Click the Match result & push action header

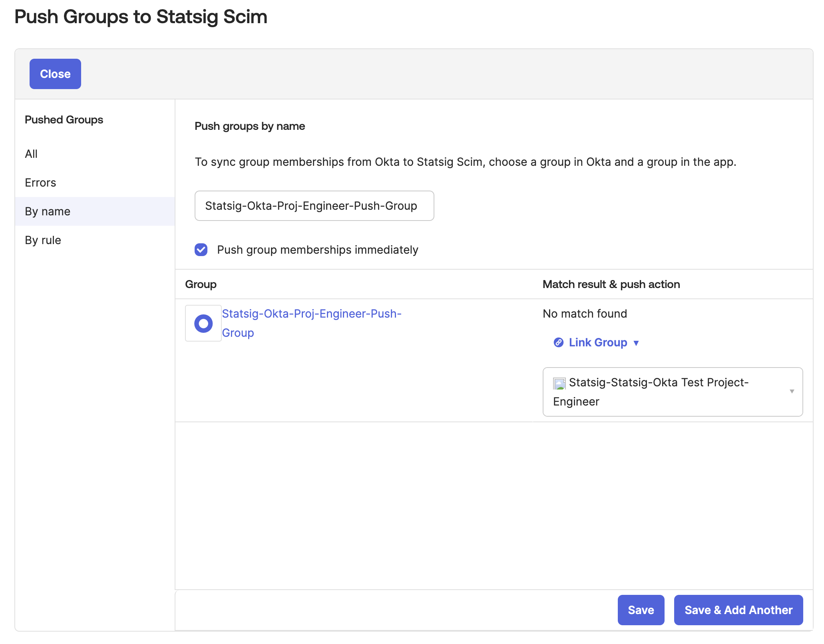coord(611,284)
